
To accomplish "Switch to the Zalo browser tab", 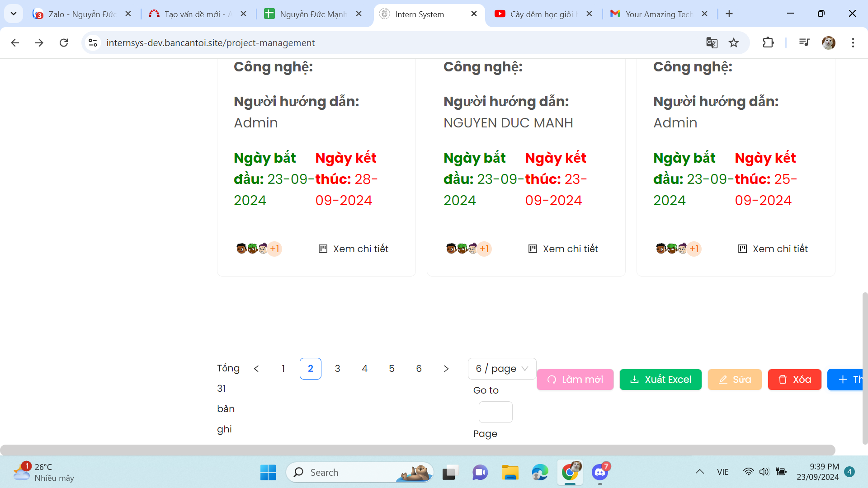I will pyautogui.click(x=81, y=14).
